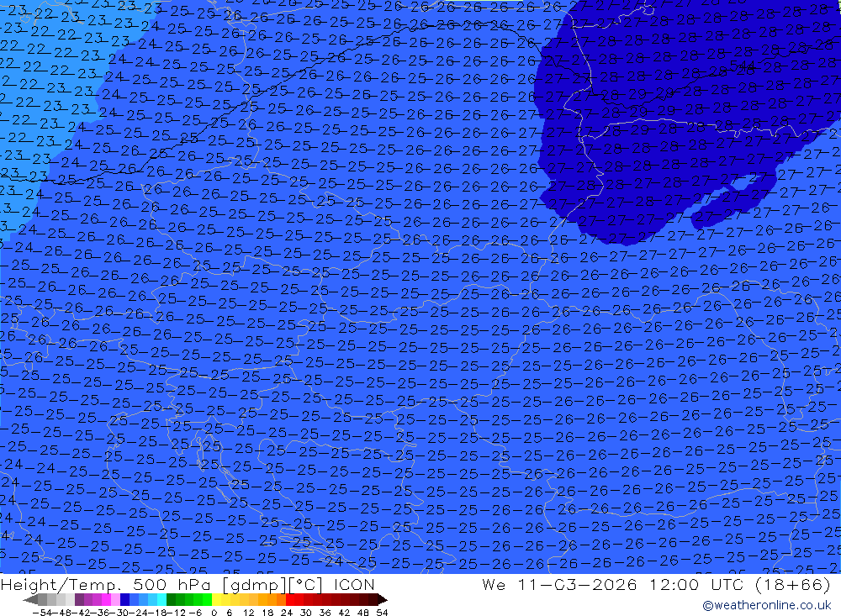Click the 'We 11-03-2026' date text
The width and height of the screenshot is (841, 616).
pos(559,584)
